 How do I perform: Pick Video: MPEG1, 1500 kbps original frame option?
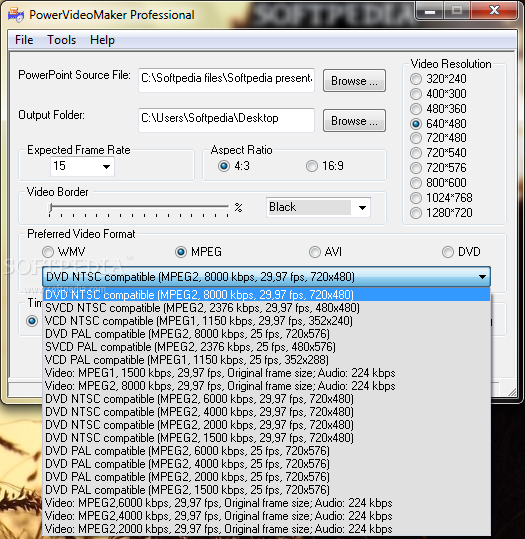(x=266, y=373)
